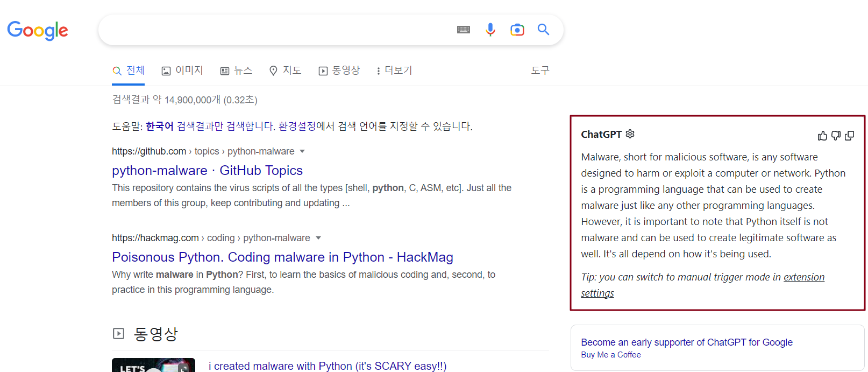Open Become an early supporter of ChatGPT link
The width and height of the screenshot is (868, 372).
687,342
